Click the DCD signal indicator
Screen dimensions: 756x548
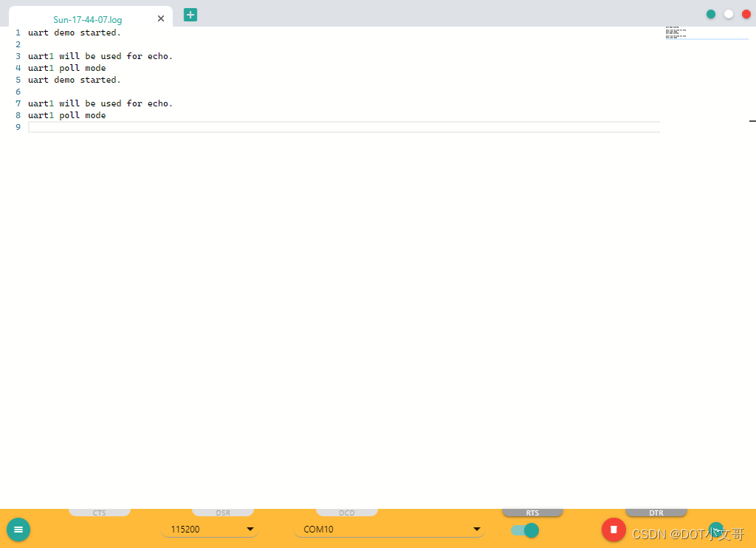click(x=347, y=513)
